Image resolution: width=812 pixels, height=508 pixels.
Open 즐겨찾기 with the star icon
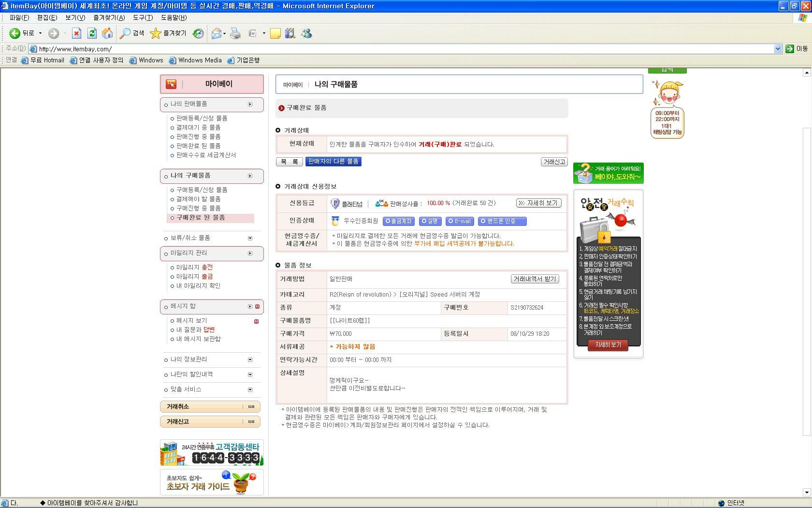[164, 33]
